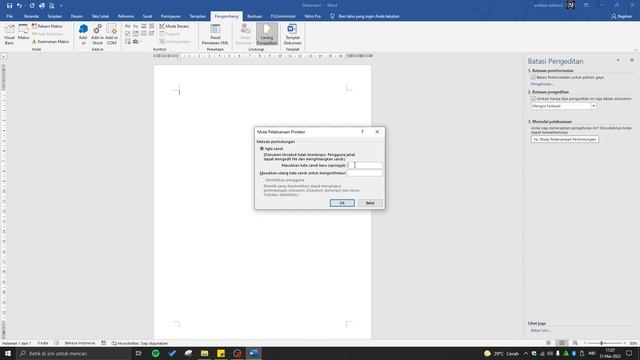Switch to the Desain tab
Viewport: 640px width, 360px height.
pos(77,16)
